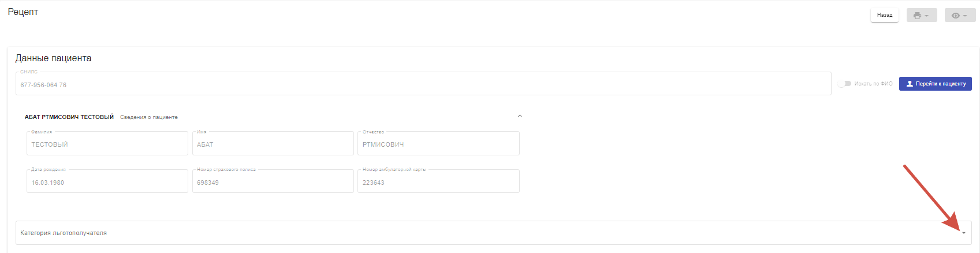Click the АБАТ РТМИСОВИЧ ТЕСТОВЫЙ header
Screen dimensions: 980x253
click(x=69, y=117)
